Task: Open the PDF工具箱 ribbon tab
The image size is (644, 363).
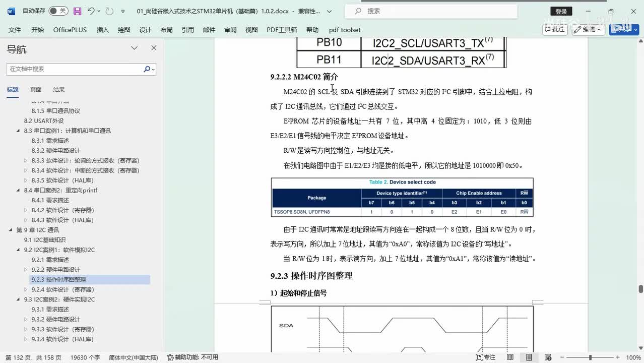Action: pos(282,30)
